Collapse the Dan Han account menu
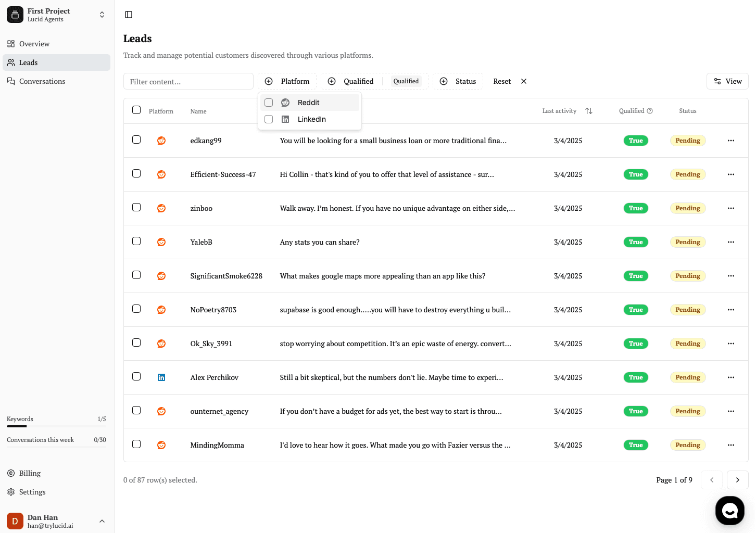756x533 pixels. tap(102, 521)
